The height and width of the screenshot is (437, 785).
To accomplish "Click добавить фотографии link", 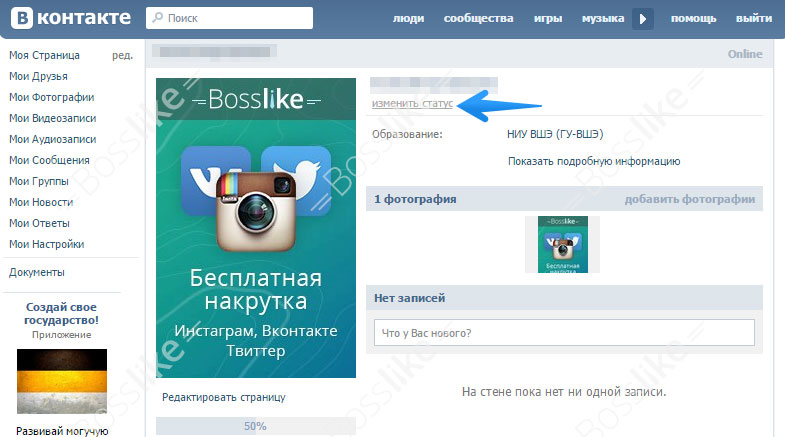I will [689, 199].
